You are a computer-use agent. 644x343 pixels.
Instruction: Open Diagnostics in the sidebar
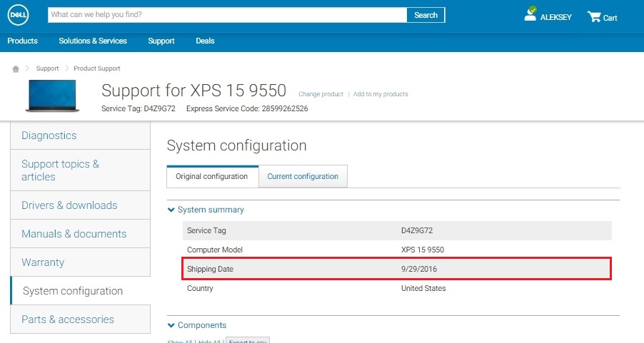pos(80,135)
